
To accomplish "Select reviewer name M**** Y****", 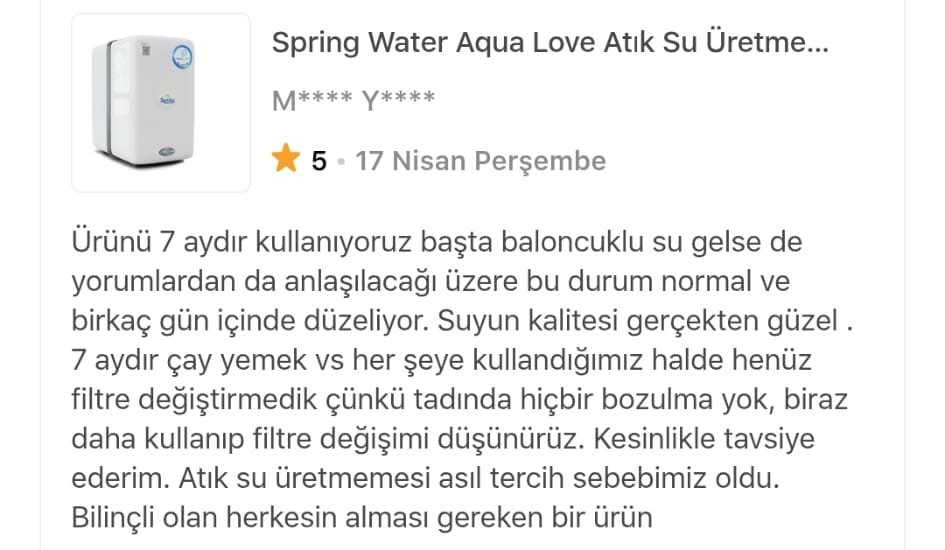I will click(354, 100).
